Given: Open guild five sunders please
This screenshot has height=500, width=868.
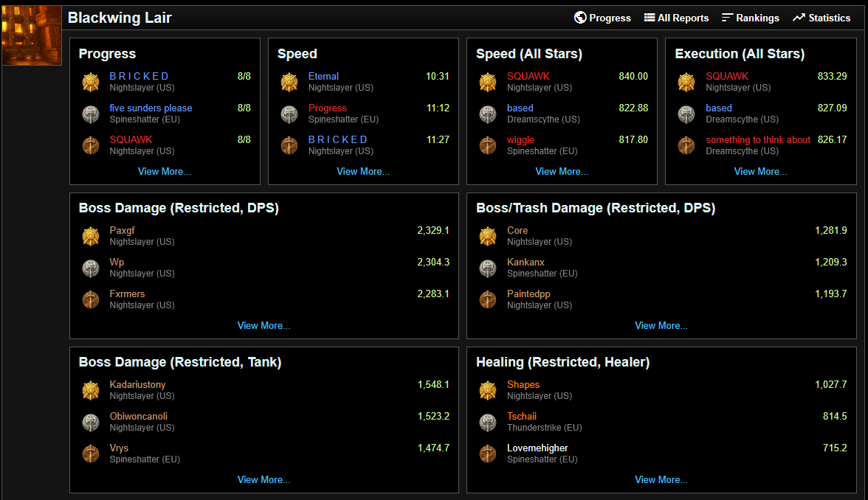Looking at the screenshot, I should click(151, 108).
